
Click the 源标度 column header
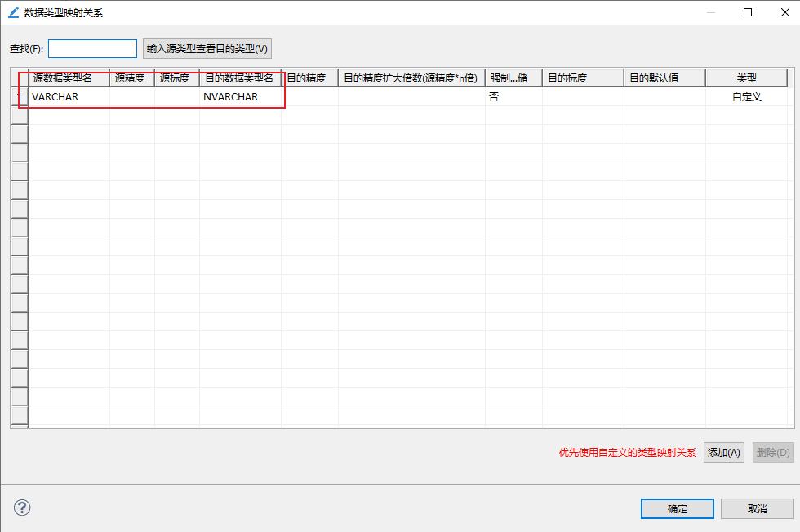click(177, 78)
